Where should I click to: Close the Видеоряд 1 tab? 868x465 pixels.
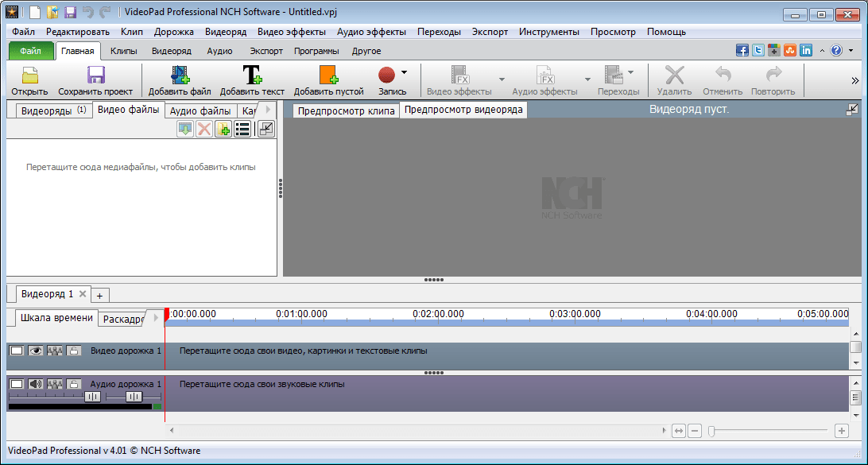click(x=83, y=294)
